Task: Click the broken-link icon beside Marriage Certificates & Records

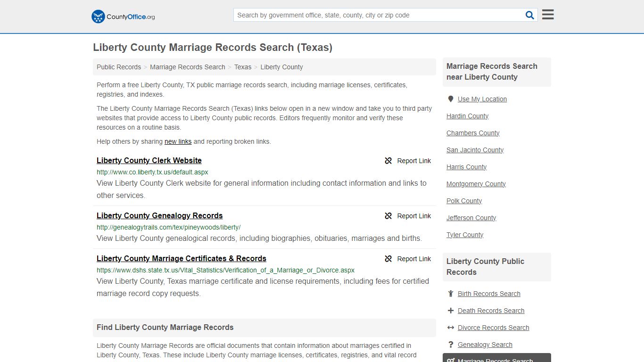Action: [388, 259]
